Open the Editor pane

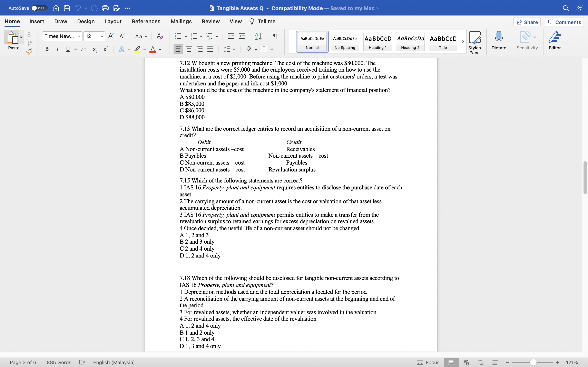pos(555,41)
